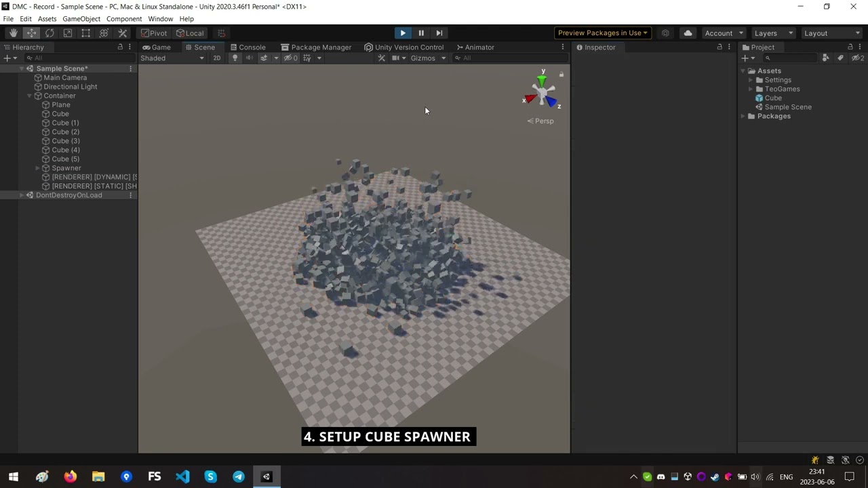868x488 pixels.
Task: Open Unity Collaborate icon
Action: pos(665,33)
